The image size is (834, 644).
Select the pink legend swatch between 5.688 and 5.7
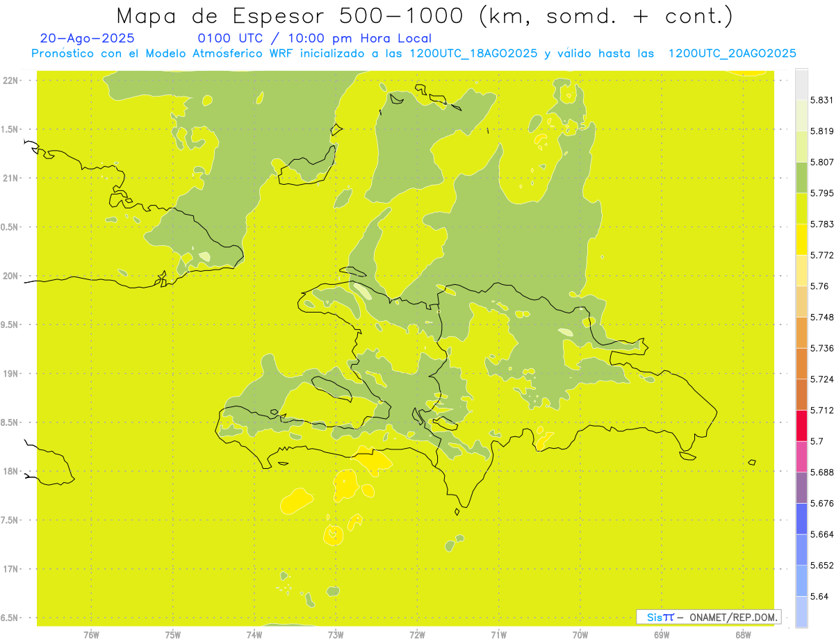tap(801, 456)
